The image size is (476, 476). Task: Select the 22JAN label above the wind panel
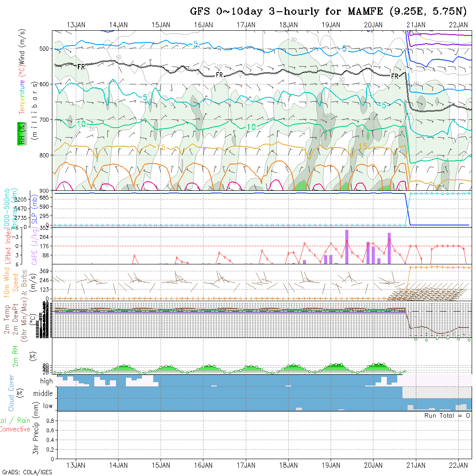click(x=458, y=25)
